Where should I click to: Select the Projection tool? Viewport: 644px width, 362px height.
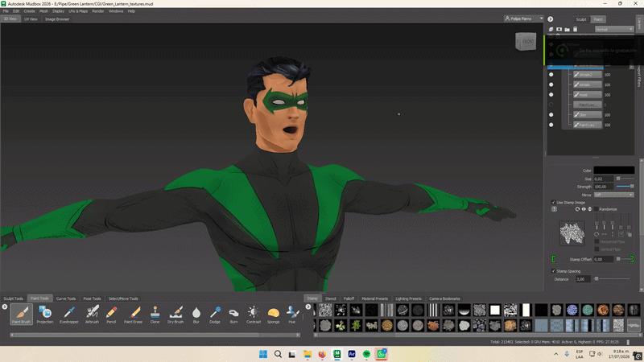click(45, 315)
